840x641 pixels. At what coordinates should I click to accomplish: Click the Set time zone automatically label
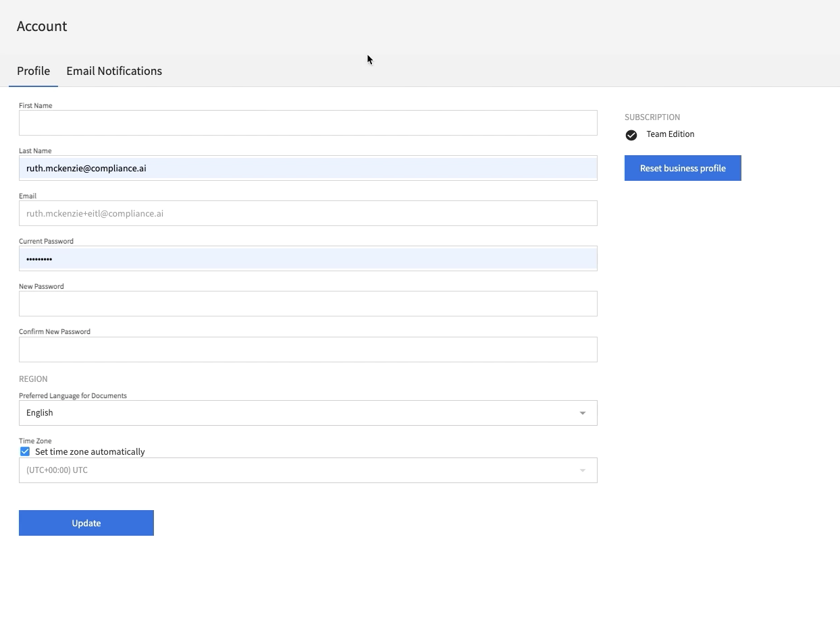pos(90,452)
